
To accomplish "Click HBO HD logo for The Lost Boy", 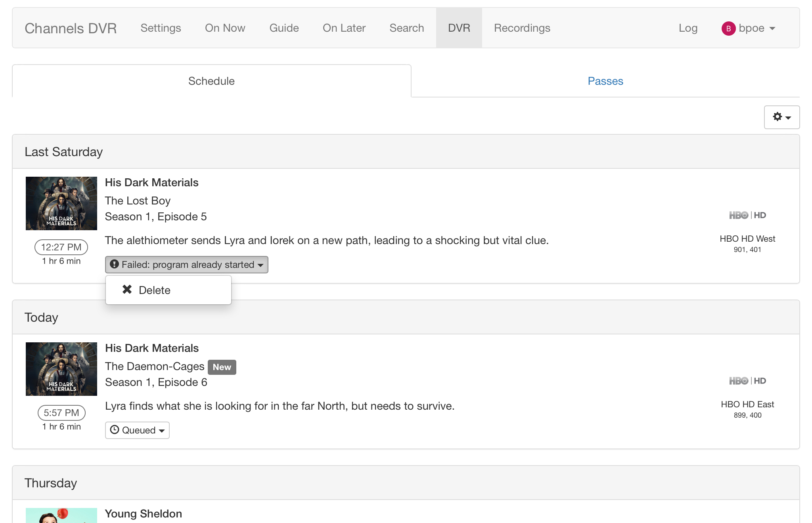I will [747, 215].
